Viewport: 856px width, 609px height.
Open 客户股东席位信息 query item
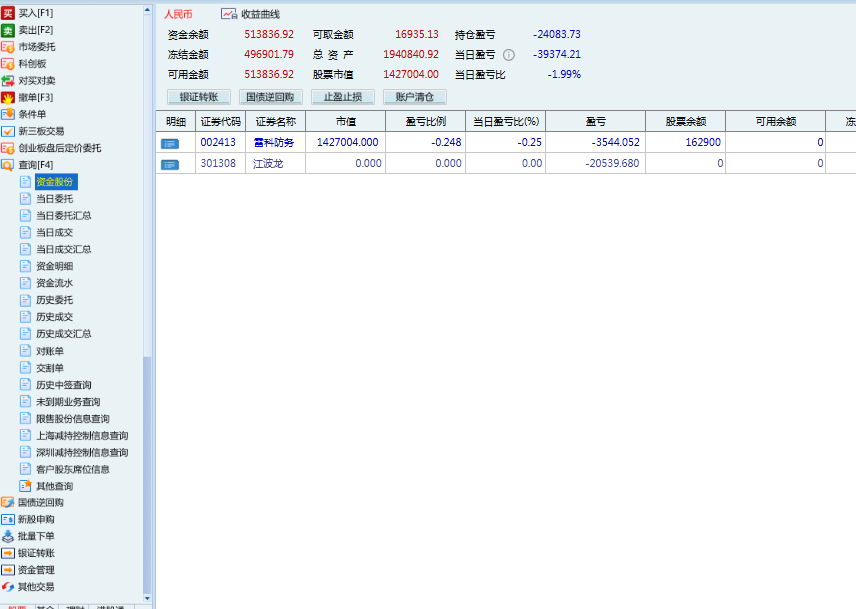point(73,469)
